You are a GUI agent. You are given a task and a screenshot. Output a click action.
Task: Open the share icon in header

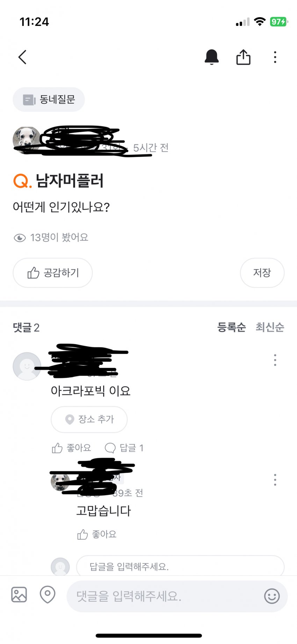[243, 57]
